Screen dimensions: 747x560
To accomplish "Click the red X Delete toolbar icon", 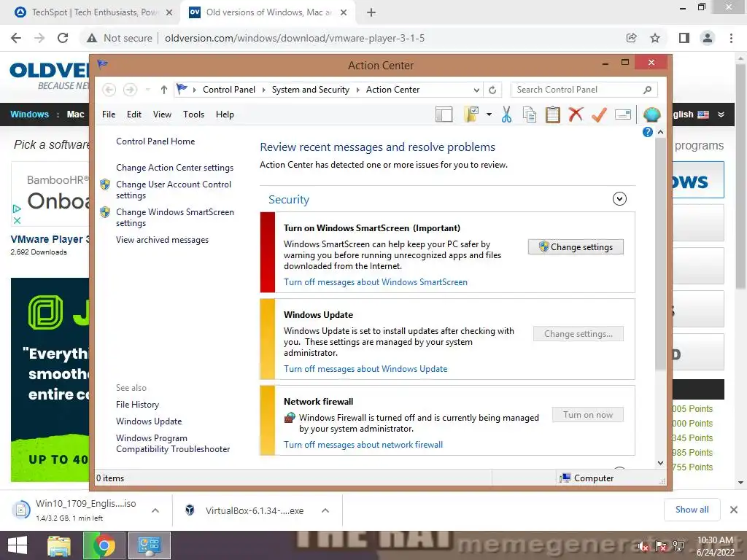I will click(576, 114).
